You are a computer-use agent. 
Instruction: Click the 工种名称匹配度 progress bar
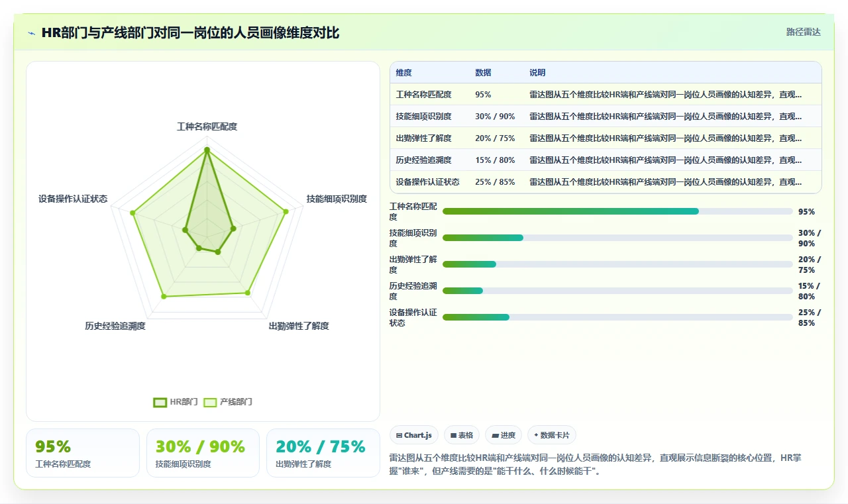(x=617, y=211)
